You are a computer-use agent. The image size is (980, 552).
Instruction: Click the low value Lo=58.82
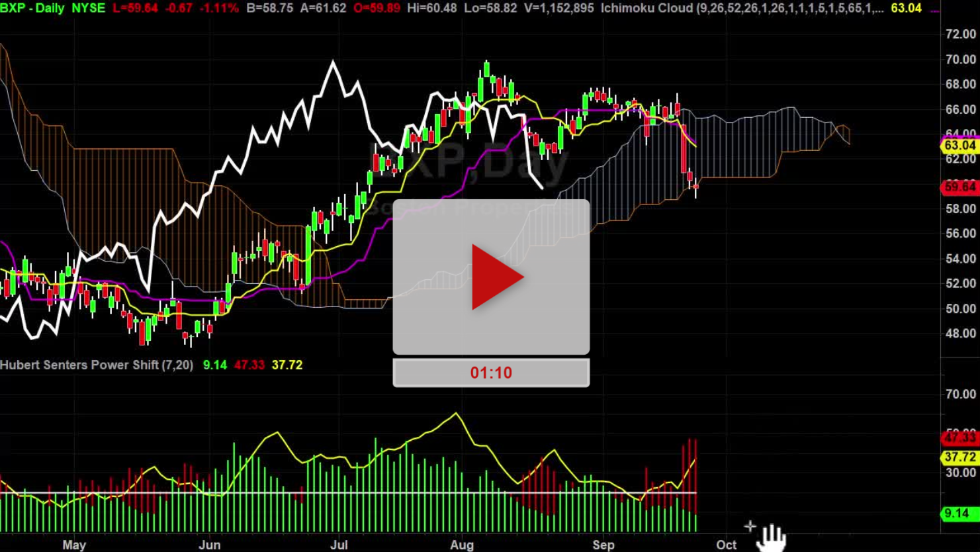pos(490,8)
